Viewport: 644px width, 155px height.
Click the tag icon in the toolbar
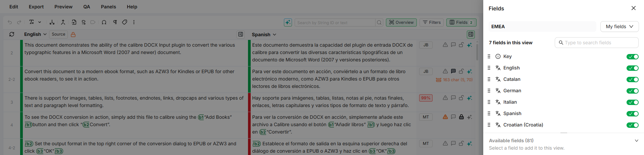coord(125,22)
